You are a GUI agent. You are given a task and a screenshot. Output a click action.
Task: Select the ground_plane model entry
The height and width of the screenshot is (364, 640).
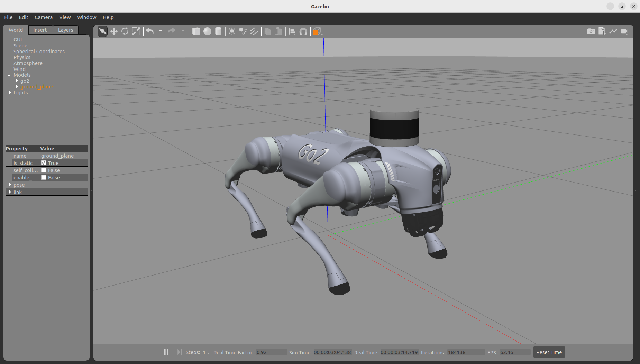[37, 87]
